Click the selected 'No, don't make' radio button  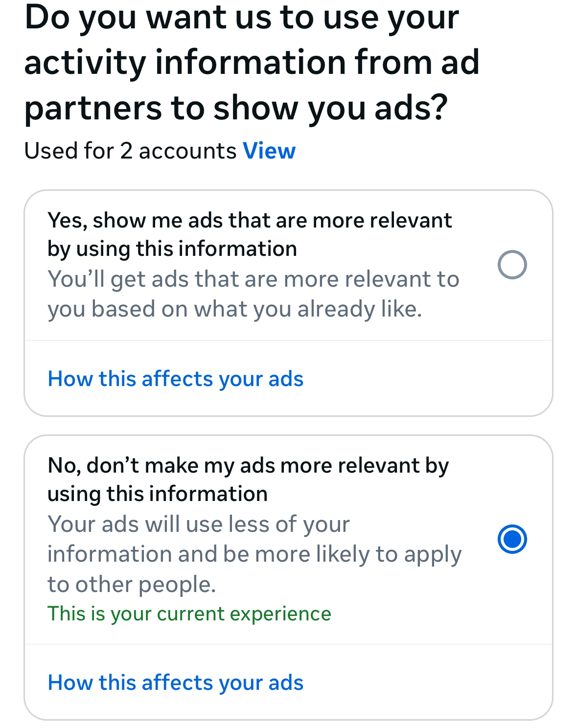[512, 539]
